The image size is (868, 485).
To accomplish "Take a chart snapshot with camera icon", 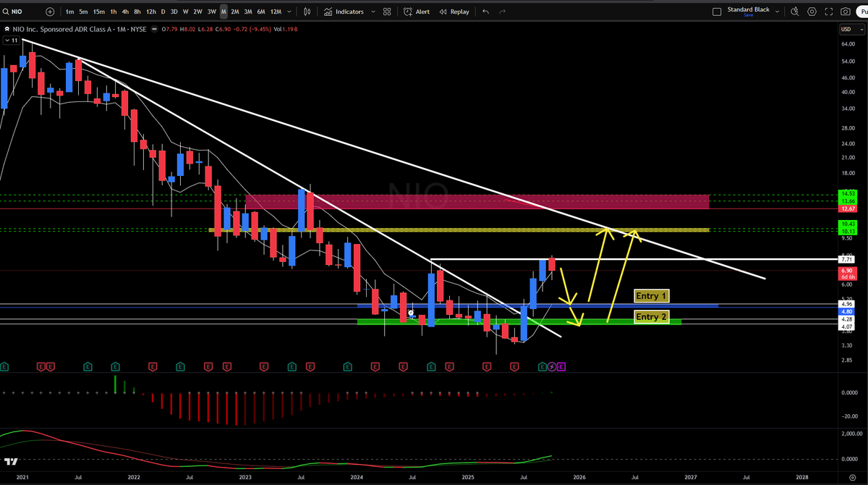I will 846,12.
